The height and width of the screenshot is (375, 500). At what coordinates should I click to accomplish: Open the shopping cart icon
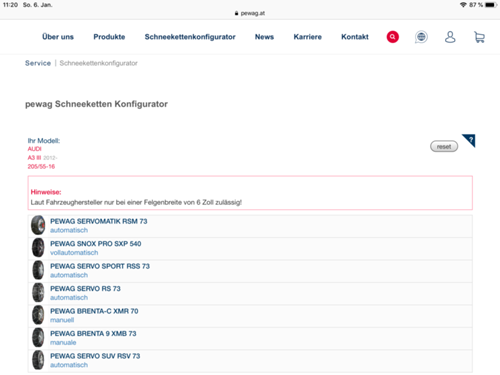[479, 37]
